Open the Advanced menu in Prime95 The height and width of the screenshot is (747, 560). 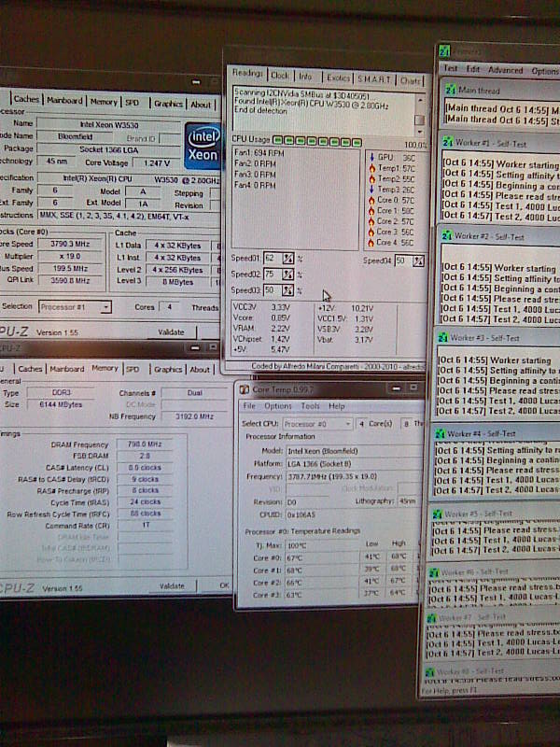505,70
